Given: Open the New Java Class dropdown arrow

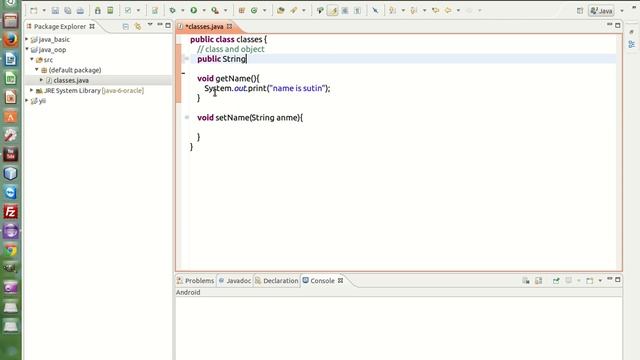Looking at the screenshot, I should pos(264,11).
